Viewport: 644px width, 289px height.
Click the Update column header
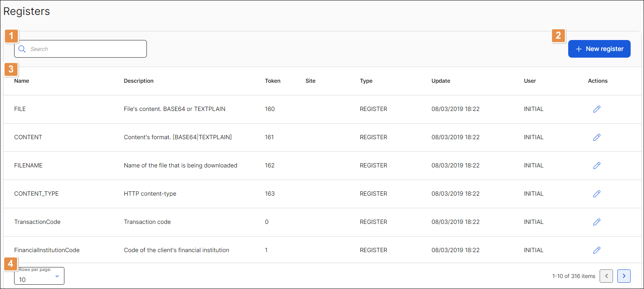441,81
